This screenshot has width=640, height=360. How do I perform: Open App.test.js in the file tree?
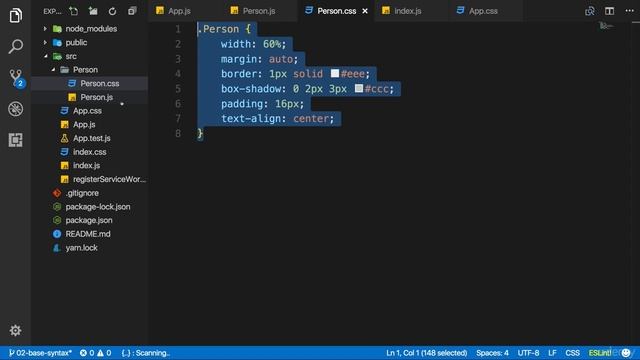[x=90, y=138]
